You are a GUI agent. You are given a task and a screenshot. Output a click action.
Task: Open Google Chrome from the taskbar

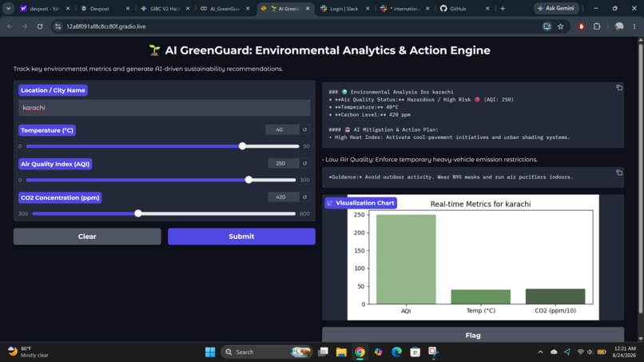tap(360, 352)
